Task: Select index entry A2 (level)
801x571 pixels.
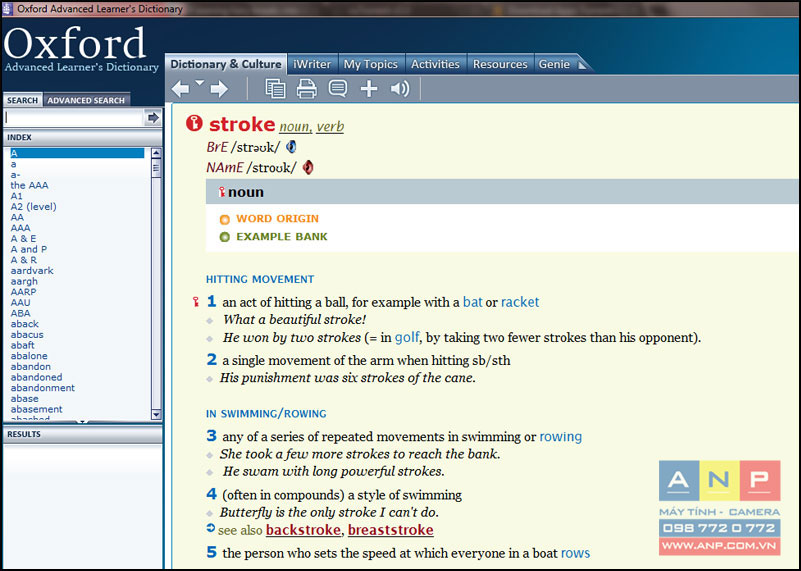Action: pos(34,207)
